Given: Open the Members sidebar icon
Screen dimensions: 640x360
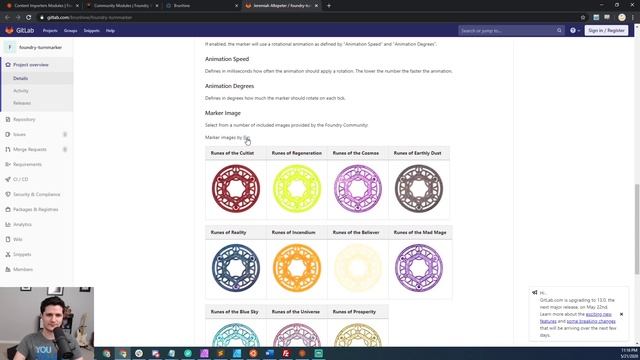Looking at the screenshot, I should pyautogui.click(x=8, y=269).
